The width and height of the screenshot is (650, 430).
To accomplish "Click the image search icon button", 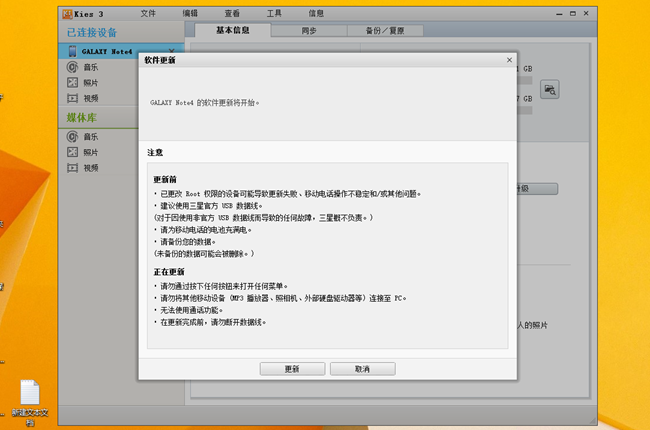I will coord(550,90).
